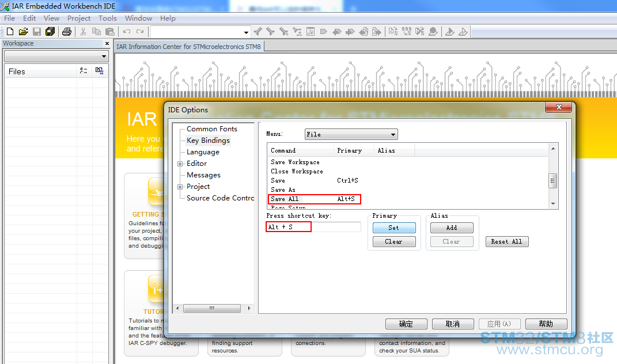Click the Save All stacked floppies icon

(50, 32)
